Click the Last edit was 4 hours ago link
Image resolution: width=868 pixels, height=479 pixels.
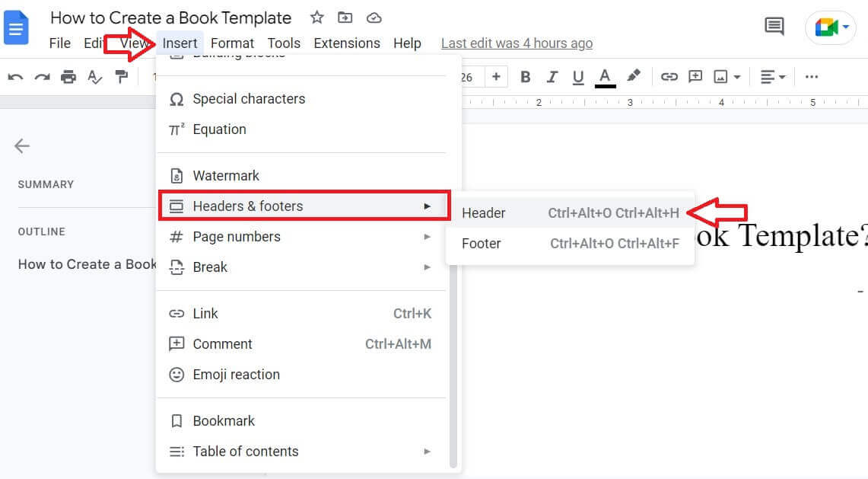coord(517,43)
